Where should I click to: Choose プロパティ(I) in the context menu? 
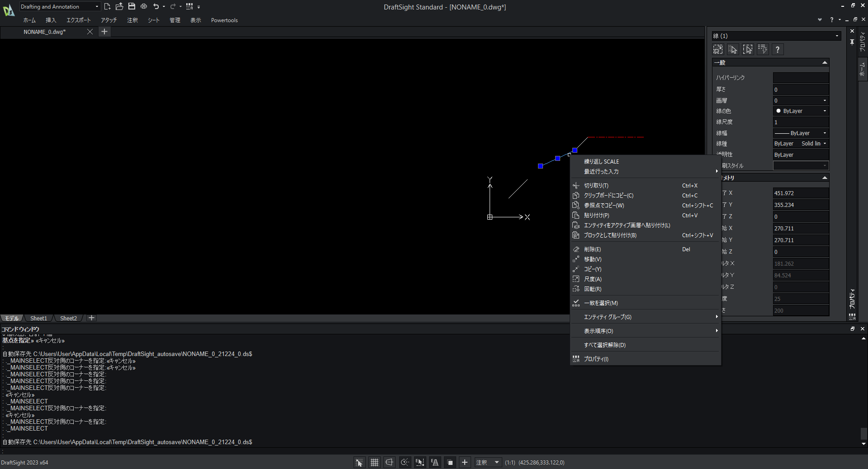(645, 359)
